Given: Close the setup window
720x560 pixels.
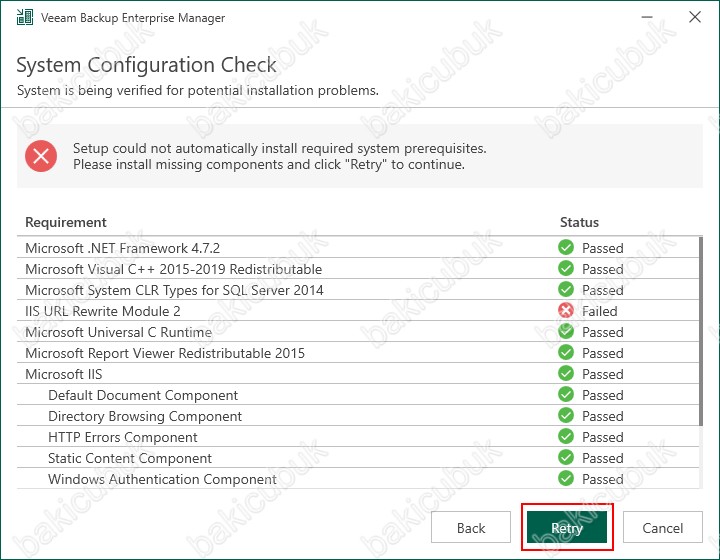Looking at the screenshot, I should coord(695,17).
